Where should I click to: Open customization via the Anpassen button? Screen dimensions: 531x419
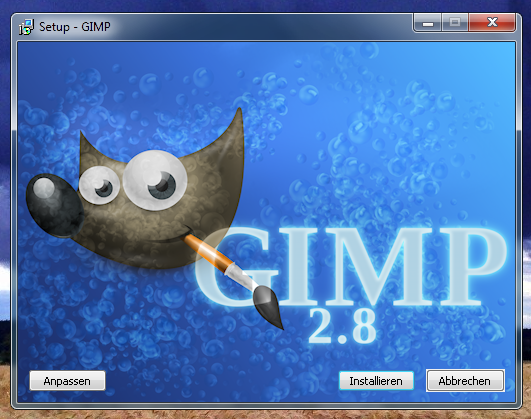(67, 381)
